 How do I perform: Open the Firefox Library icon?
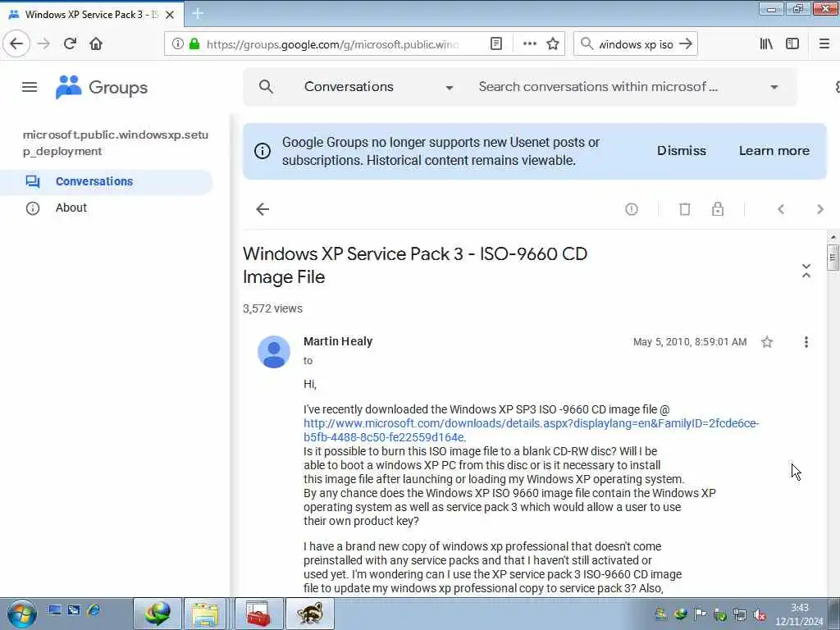pyautogui.click(x=766, y=43)
